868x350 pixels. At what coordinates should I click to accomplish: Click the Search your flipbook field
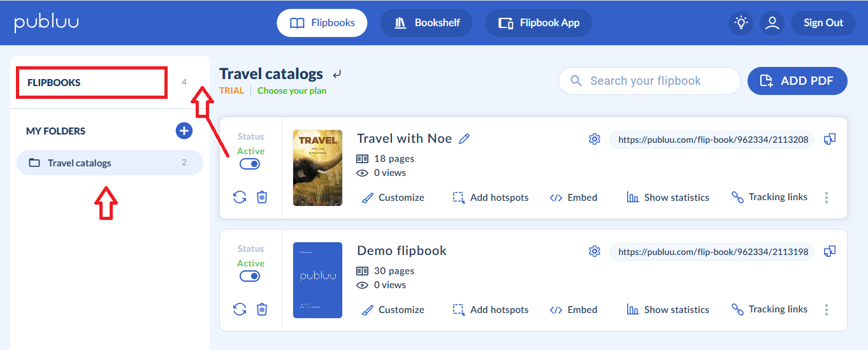pos(650,81)
